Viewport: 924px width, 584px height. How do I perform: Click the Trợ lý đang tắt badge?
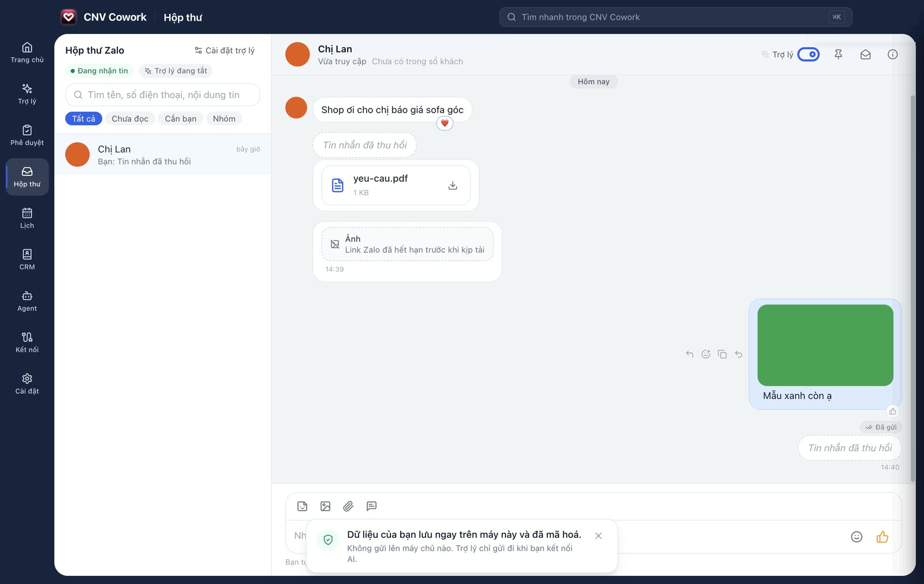176,71
